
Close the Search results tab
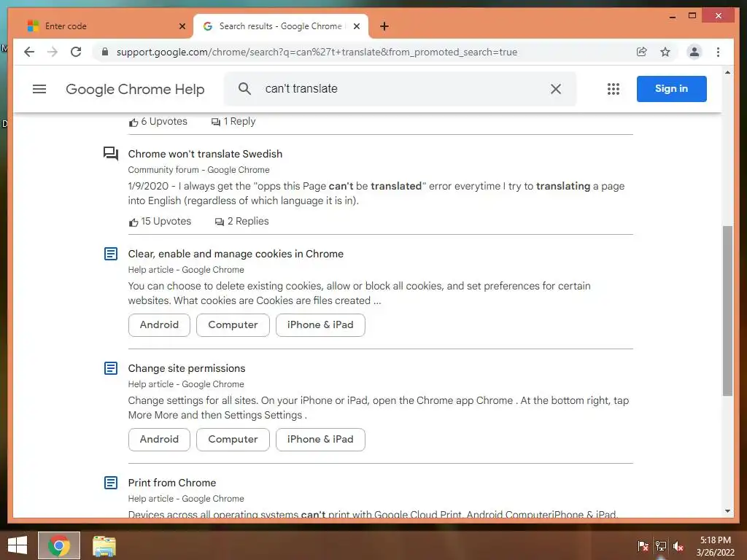[356, 26]
